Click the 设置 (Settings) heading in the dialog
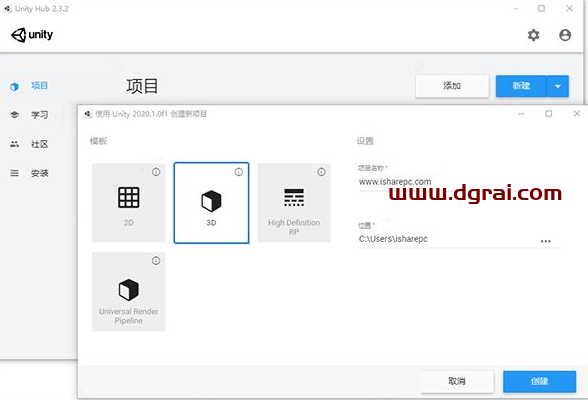The height and width of the screenshot is (400, 588). pyautogui.click(x=365, y=141)
